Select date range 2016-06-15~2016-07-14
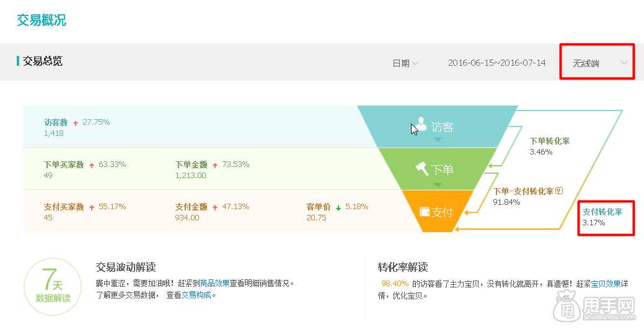The image size is (644, 329). pyautogui.click(x=496, y=63)
